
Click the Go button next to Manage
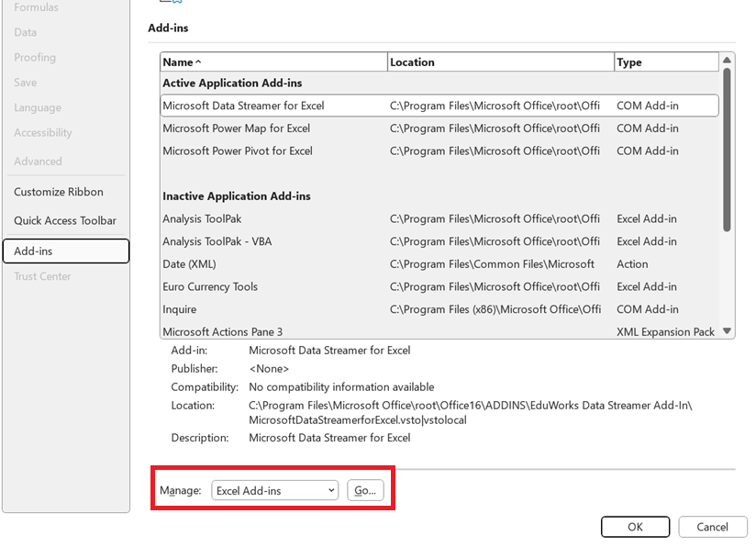pos(365,490)
